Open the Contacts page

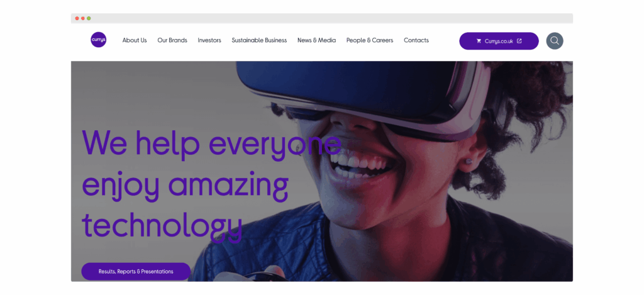pos(416,40)
